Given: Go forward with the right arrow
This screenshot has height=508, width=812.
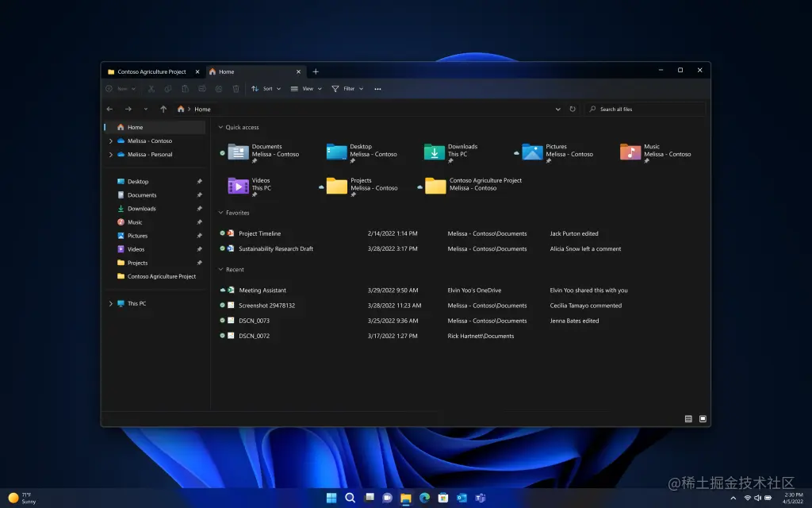Looking at the screenshot, I should [128, 109].
